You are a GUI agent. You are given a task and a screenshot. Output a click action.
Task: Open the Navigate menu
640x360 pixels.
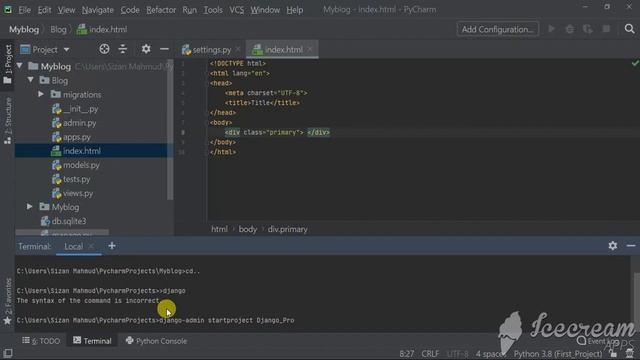(x=98, y=9)
